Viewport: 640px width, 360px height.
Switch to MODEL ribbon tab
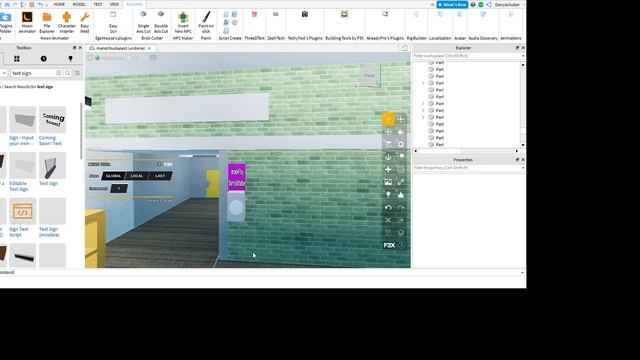click(x=79, y=4)
